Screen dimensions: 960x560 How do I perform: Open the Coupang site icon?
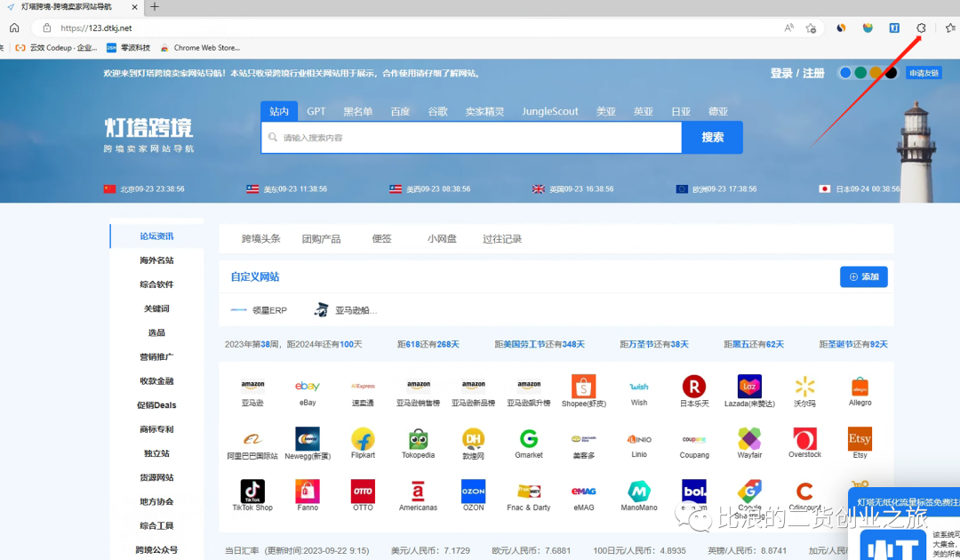click(693, 439)
